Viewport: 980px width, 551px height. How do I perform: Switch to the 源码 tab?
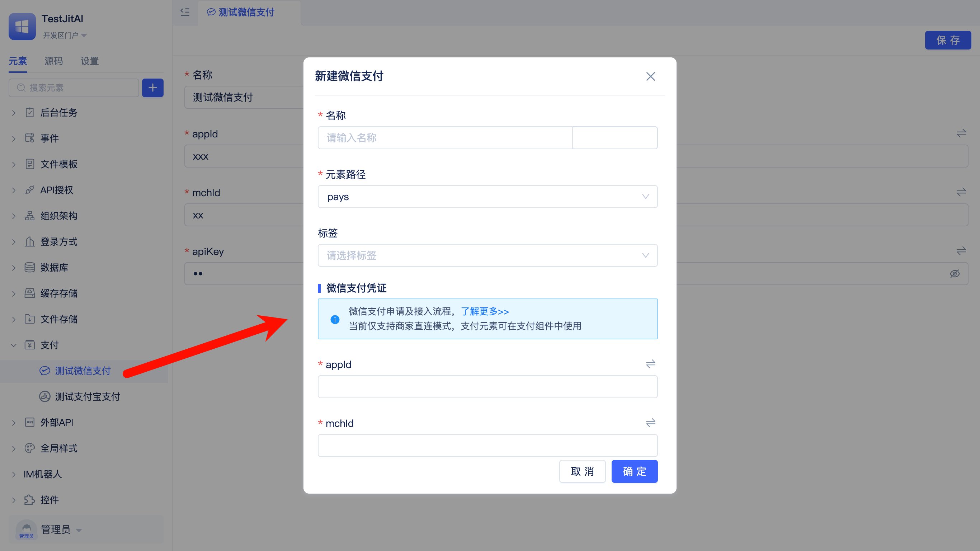click(x=54, y=61)
